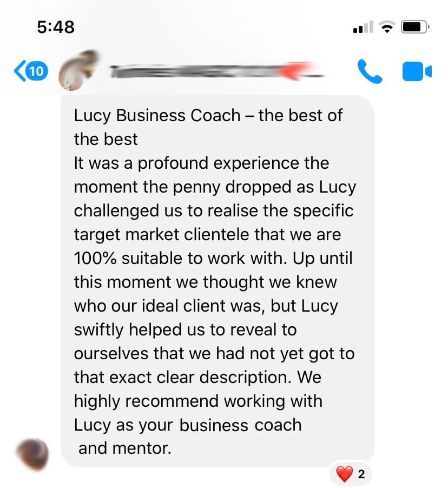
Task: Tap the unread badge showing 10
Action: pos(36,71)
